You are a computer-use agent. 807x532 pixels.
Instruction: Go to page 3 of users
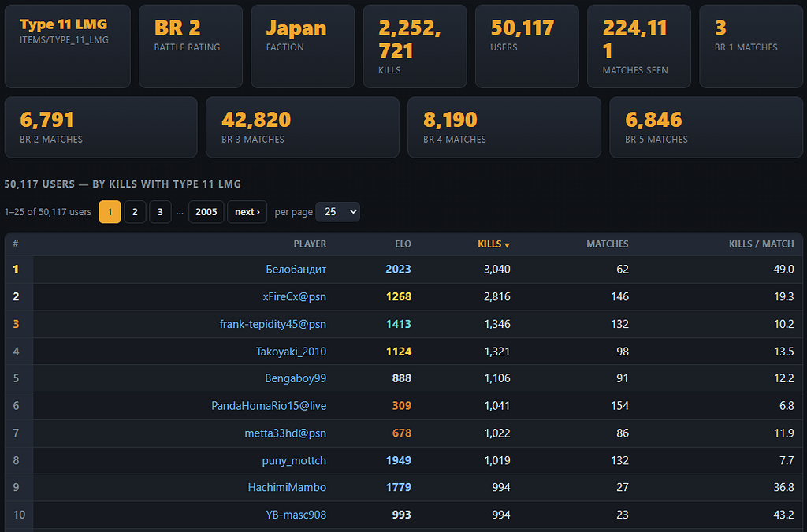click(x=160, y=212)
